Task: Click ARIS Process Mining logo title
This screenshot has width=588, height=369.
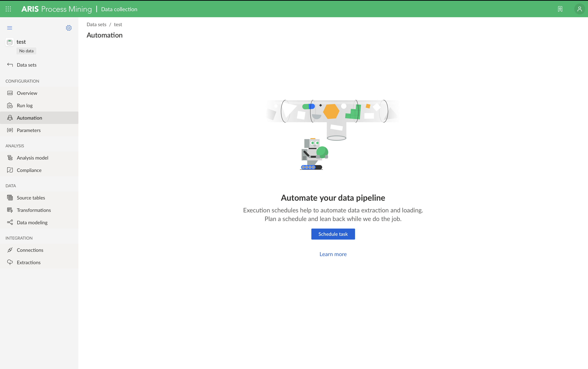Action: click(x=57, y=9)
